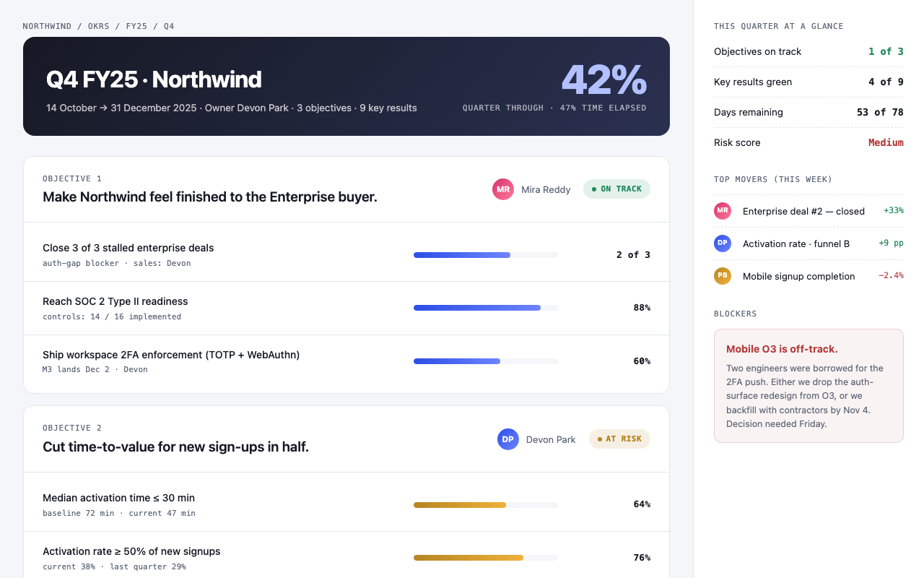Open Objective 1 title about Enterprise buyer
The height and width of the screenshot is (578, 924).
coord(210,197)
